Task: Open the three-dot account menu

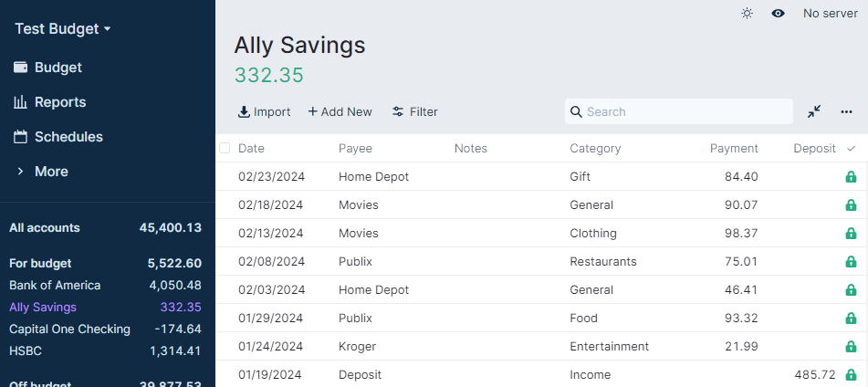Action: (x=846, y=111)
